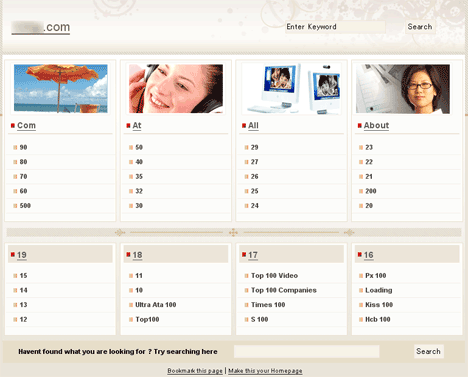Go to the 29 link

[255, 147]
